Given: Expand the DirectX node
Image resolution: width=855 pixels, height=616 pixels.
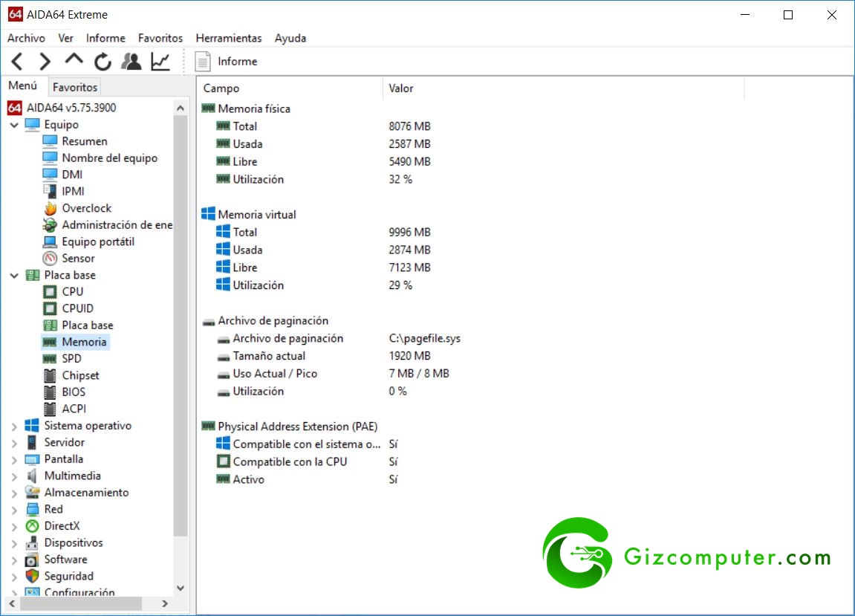Looking at the screenshot, I should tap(14, 527).
